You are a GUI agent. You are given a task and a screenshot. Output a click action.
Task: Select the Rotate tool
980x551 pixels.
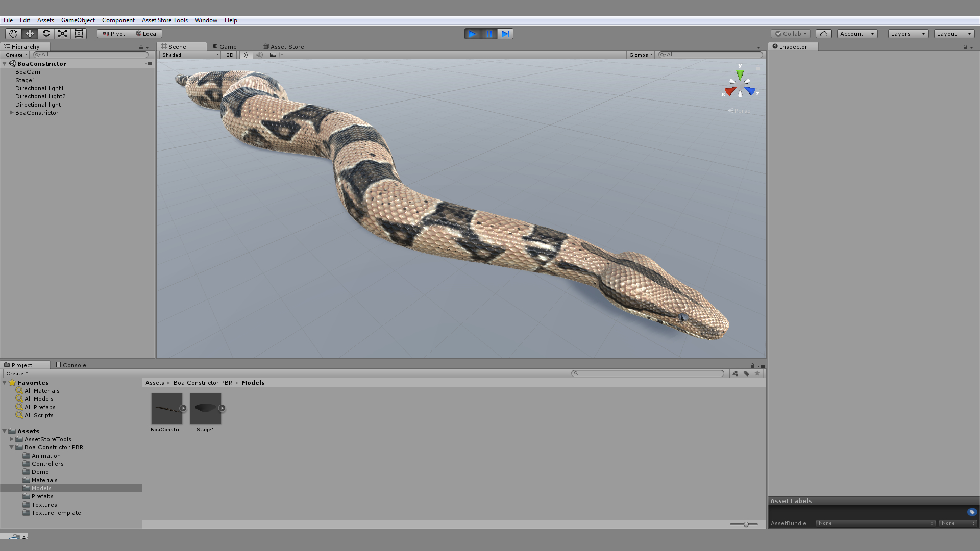tap(46, 34)
